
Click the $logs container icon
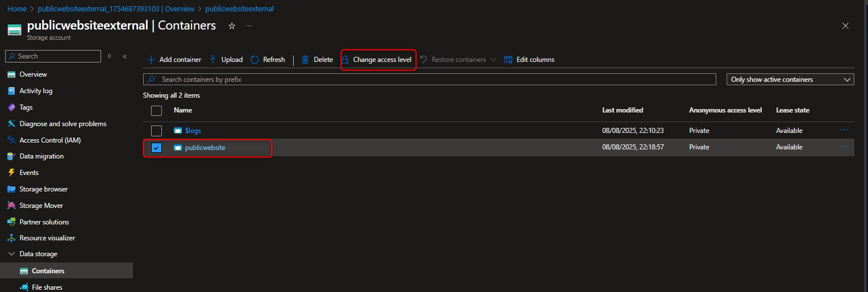click(178, 131)
